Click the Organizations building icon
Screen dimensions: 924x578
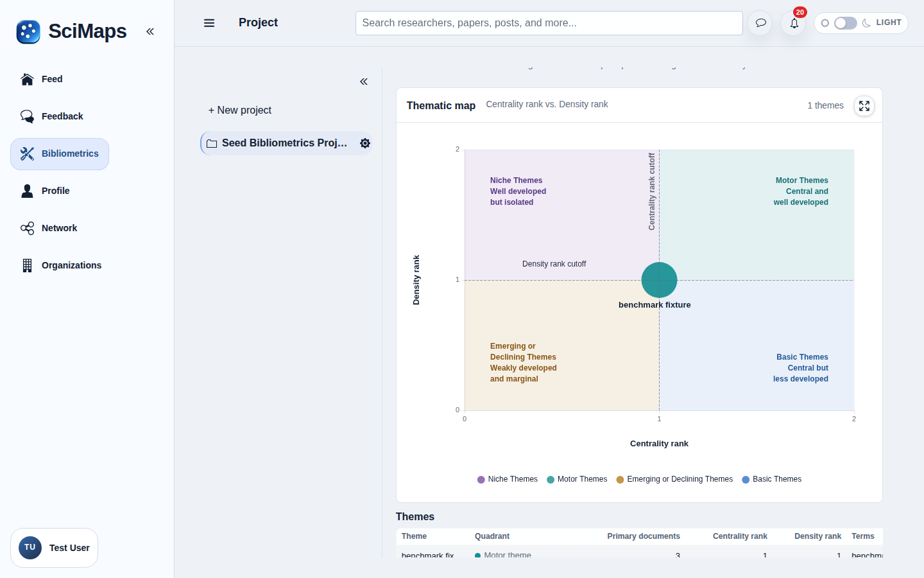27,265
